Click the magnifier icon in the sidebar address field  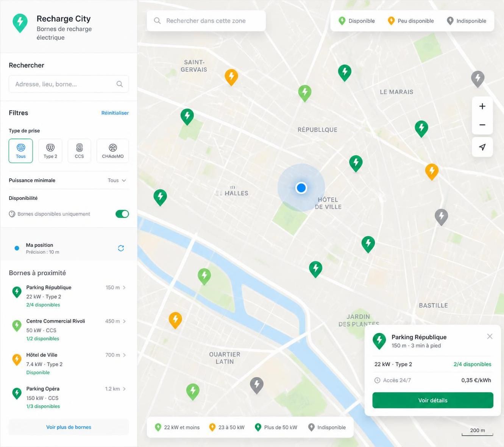(x=119, y=84)
